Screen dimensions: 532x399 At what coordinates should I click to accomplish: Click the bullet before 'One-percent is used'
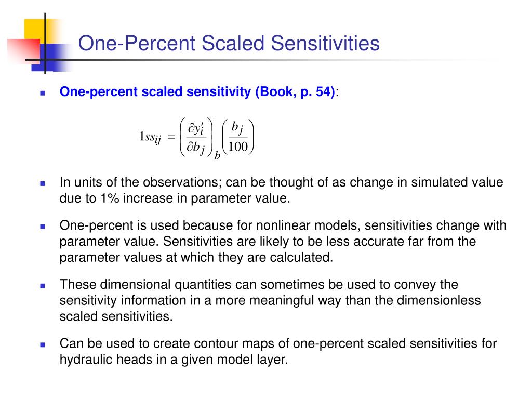[43, 227]
